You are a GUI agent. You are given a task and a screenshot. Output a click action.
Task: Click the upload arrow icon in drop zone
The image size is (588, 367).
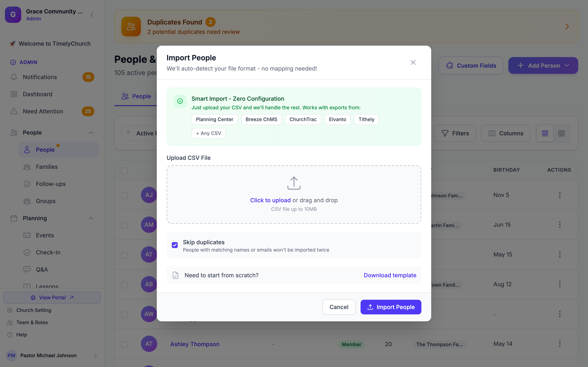tap(294, 183)
